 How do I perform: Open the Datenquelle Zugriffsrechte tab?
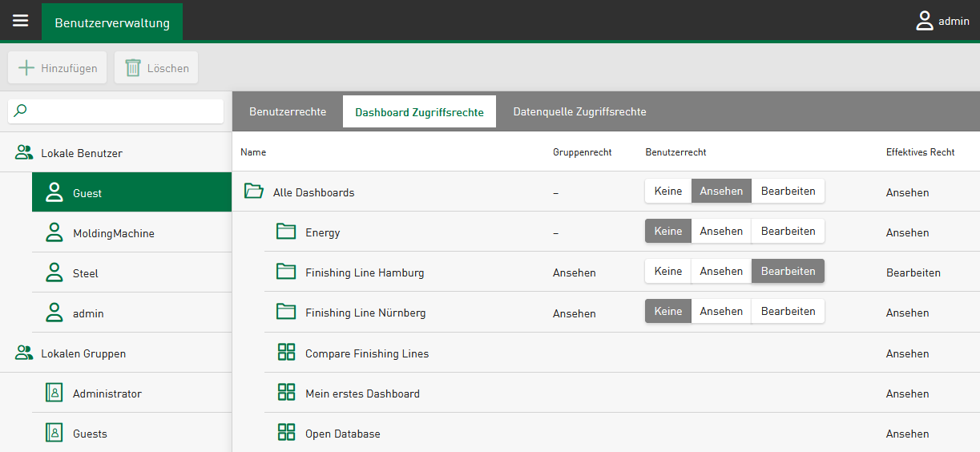[579, 111]
